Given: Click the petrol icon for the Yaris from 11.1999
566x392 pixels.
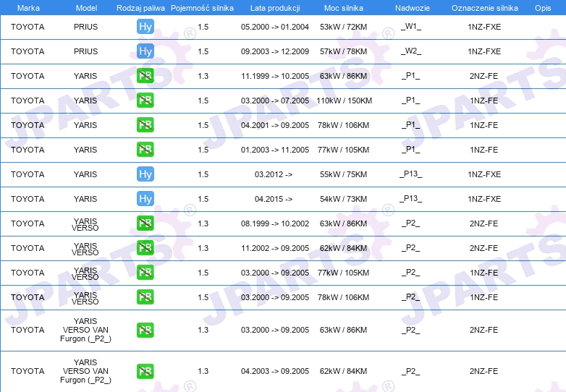Looking at the screenshot, I should (145, 76).
